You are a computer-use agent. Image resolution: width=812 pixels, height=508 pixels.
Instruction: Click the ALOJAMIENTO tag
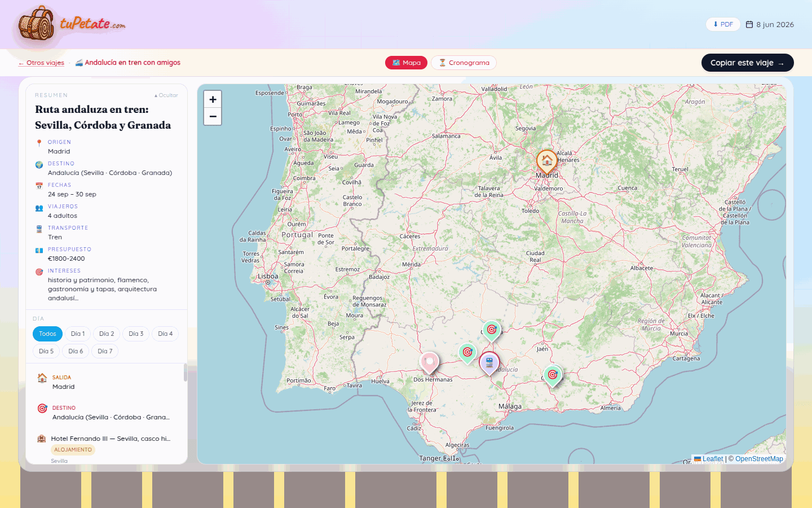(73, 450)
